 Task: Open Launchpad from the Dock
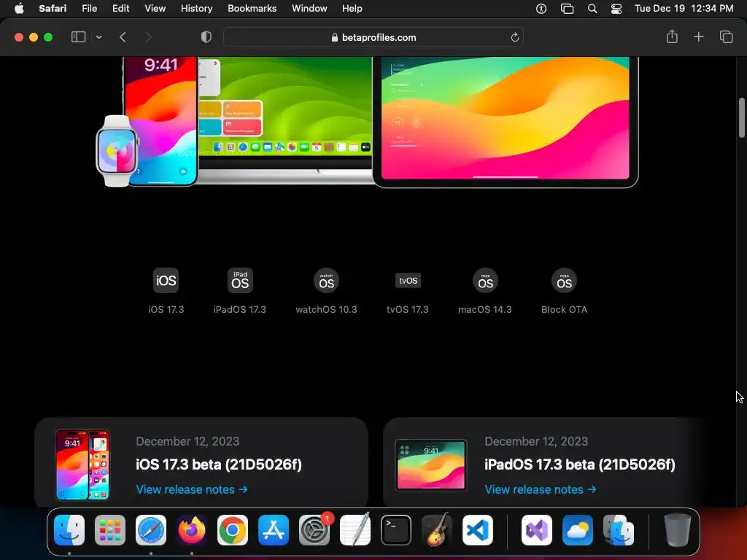click(x=110, y=530)
